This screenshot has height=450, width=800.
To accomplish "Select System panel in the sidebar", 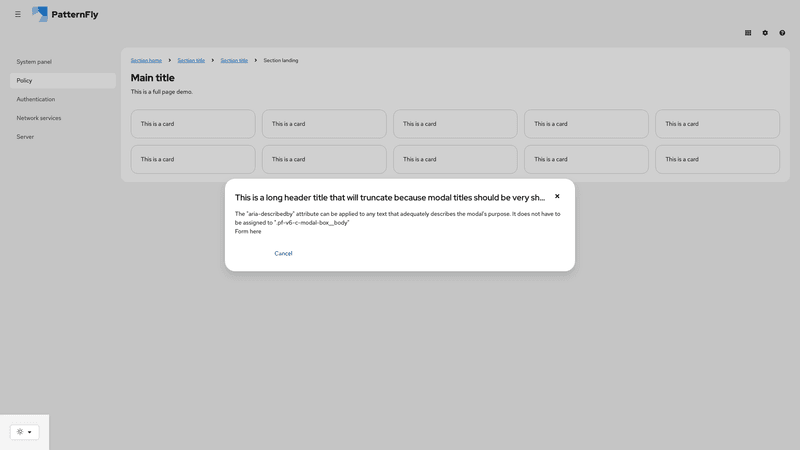I will coord(63,62).
